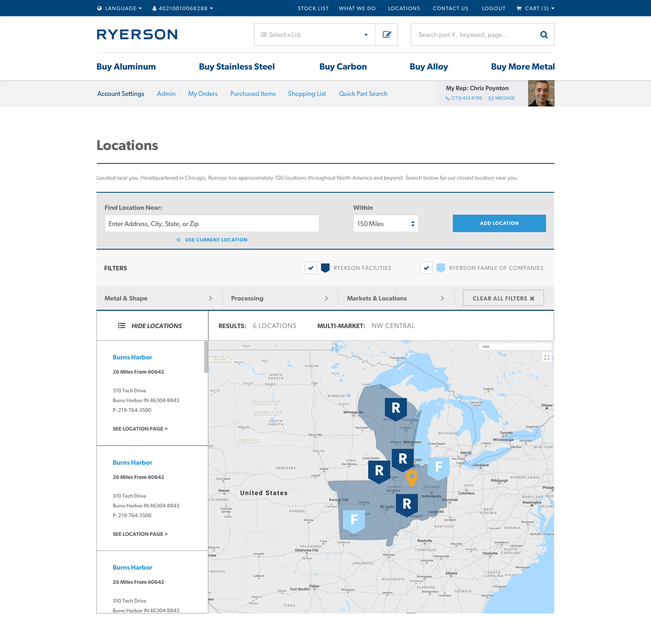This screenshot has height=644, width=651.
Task: Expand the Processing filter
Action: coord(280,298)
